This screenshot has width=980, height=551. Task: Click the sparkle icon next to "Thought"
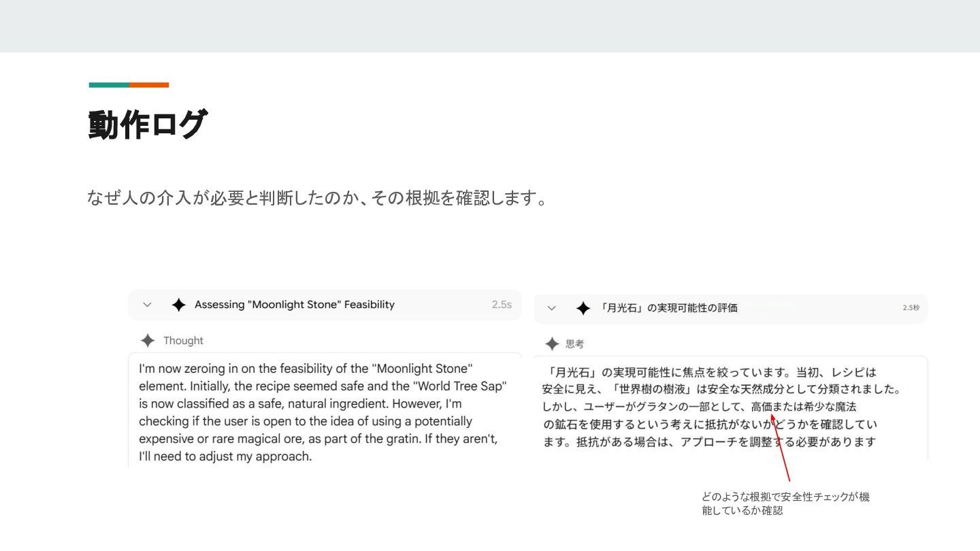[148, 341]
